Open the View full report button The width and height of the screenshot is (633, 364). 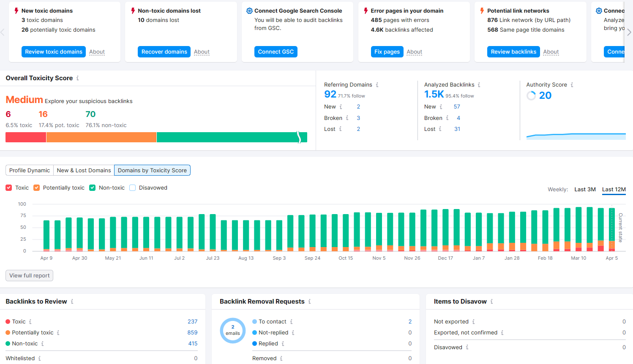[x=29, y=276]
